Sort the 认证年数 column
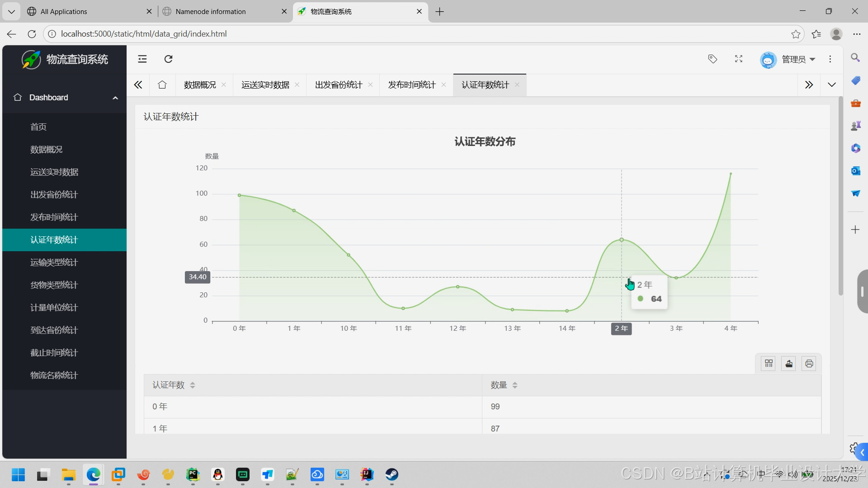 coord(193,385)
